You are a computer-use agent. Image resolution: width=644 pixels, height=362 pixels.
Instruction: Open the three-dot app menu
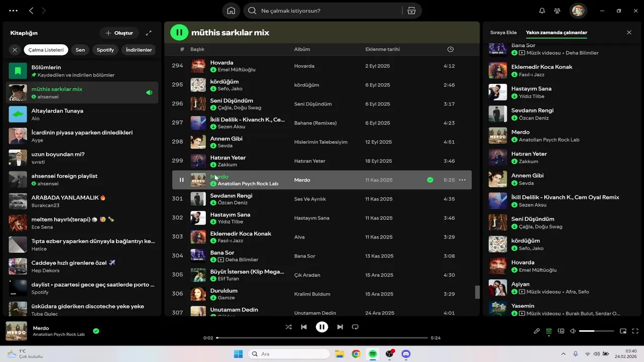(14, 11)
